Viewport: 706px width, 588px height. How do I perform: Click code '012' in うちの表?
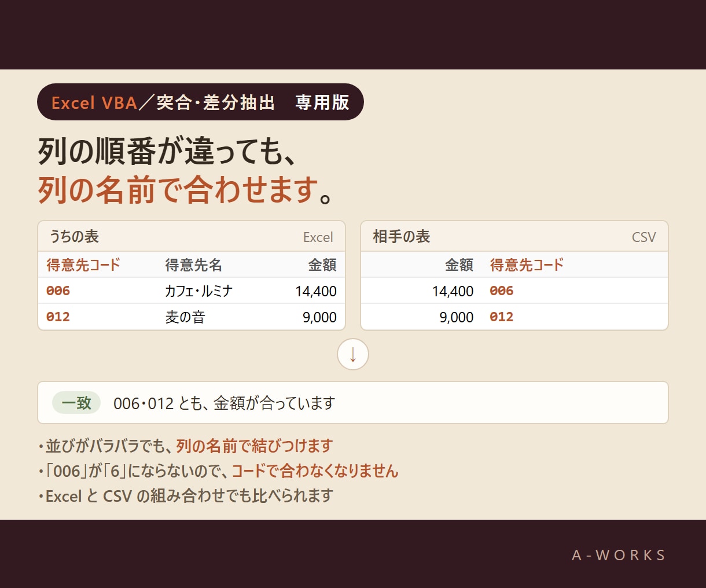tap(58, 317)
